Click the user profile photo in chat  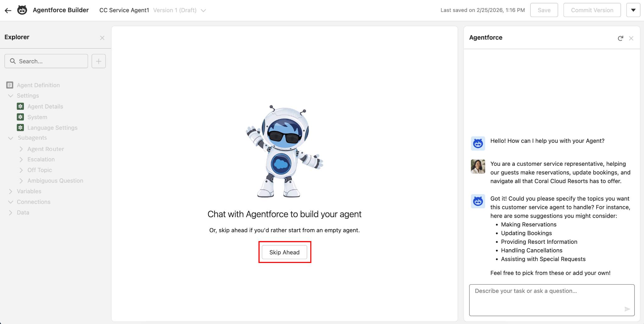(x=478, y=166)
